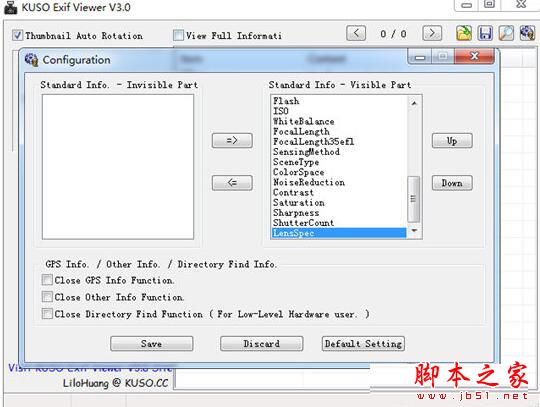Screen dimensions: 540x407
Task: Check Close Other Info Function
Action: [x=47, y=296]
